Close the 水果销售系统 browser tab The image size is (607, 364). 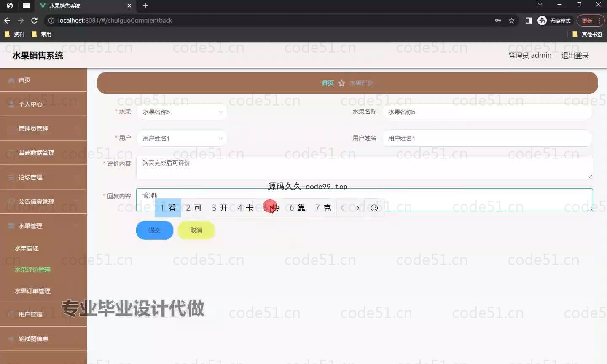(x=129, y=5)
